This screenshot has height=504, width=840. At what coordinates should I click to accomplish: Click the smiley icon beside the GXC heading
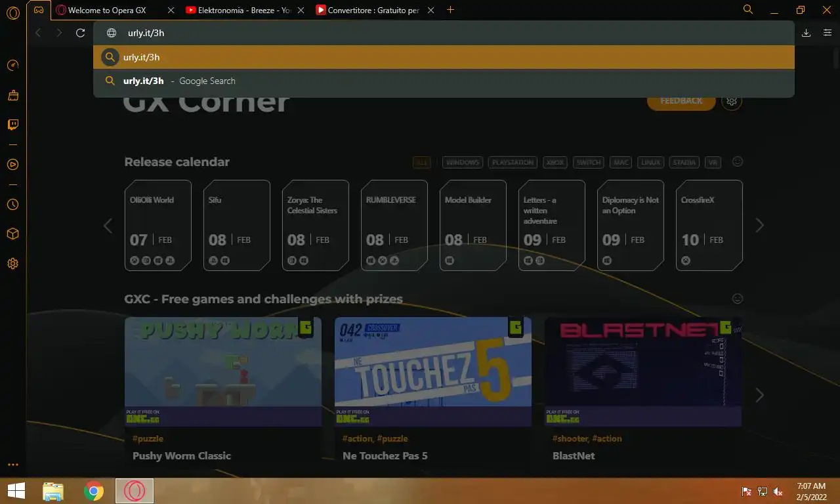click(x=738, y=299)
